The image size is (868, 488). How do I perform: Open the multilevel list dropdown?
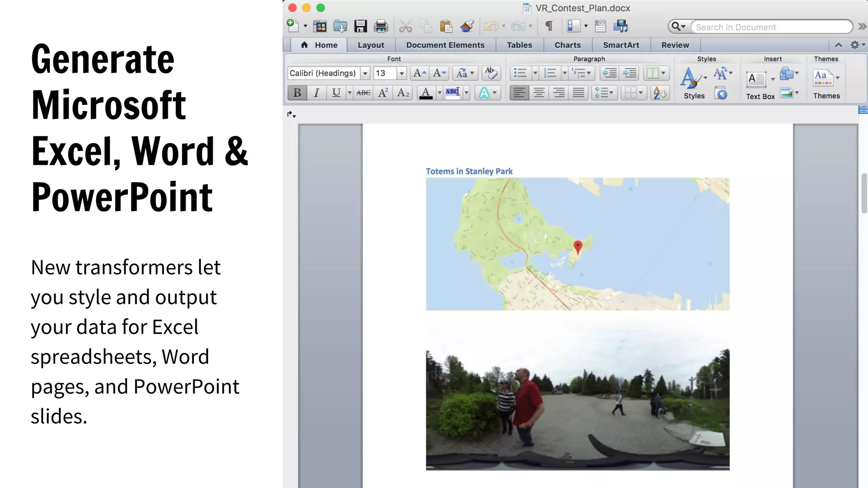(581, 73)
